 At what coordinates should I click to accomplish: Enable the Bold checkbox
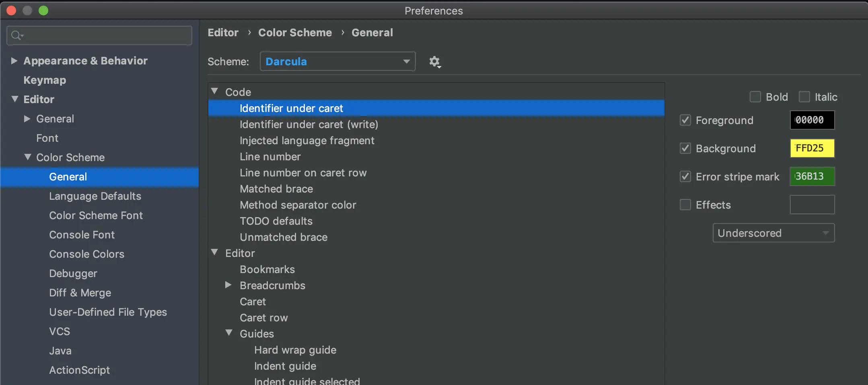click(755, 97)
